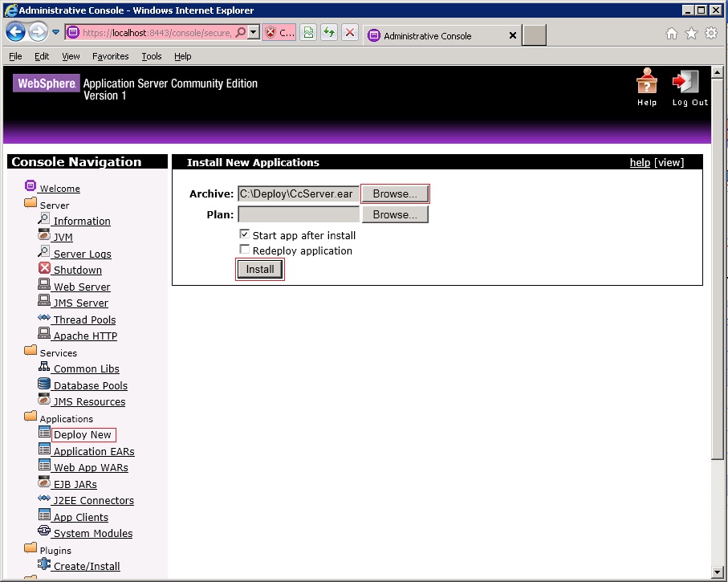Open Favorites star icon in browser

(x=691, y=34)
